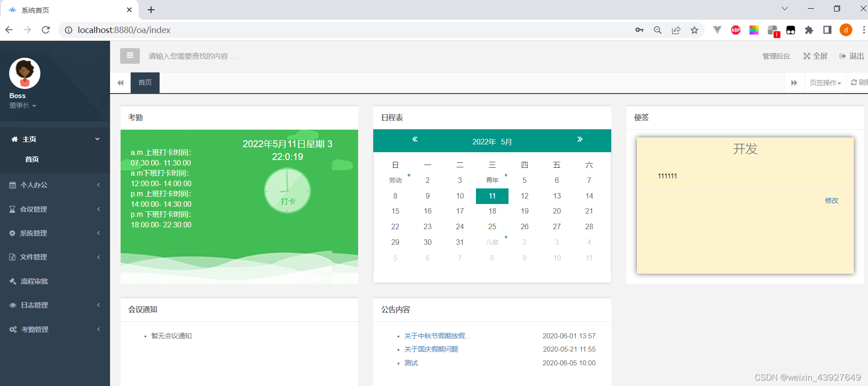Viewport: 868px width, 386px height.
Task: Click the hourglass icon beside 会议管理
Action: click(x=12, y=209)
